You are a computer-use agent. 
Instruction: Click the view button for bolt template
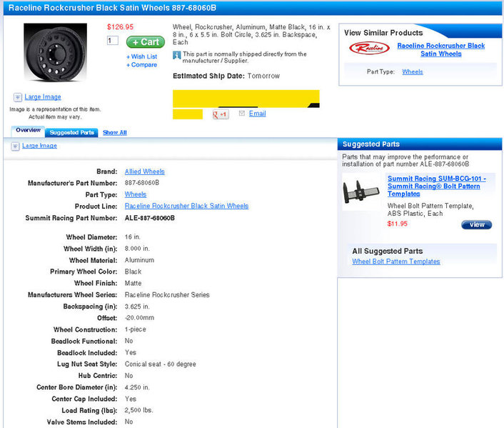click(x=476, y=224)
